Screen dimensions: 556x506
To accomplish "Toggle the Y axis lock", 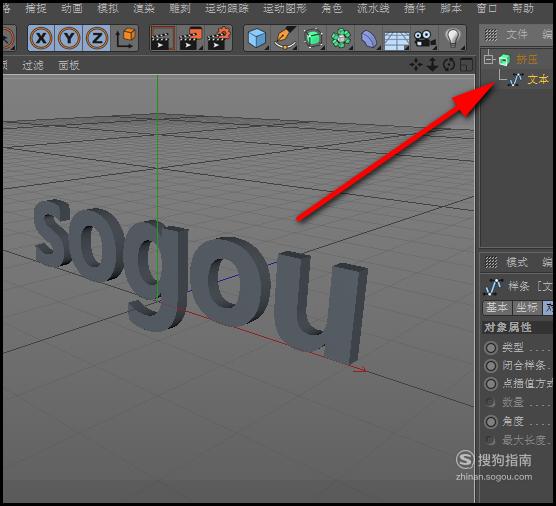I will [x=68, y=38].
